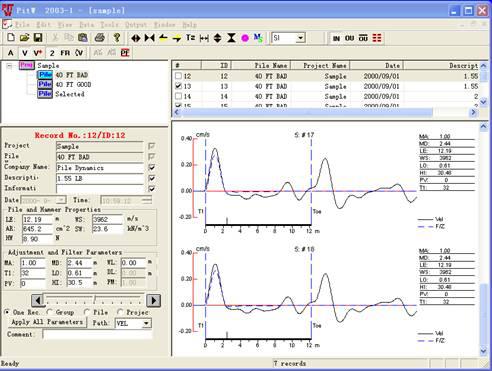Click the vertical expand arrows icon

217,38
